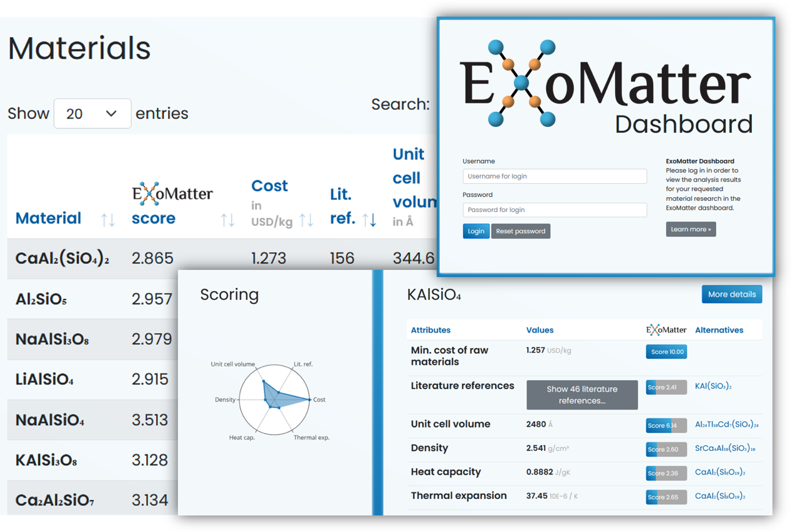Open the Learn more page
This screenshot has width=792, height=532.
(690, 229)
